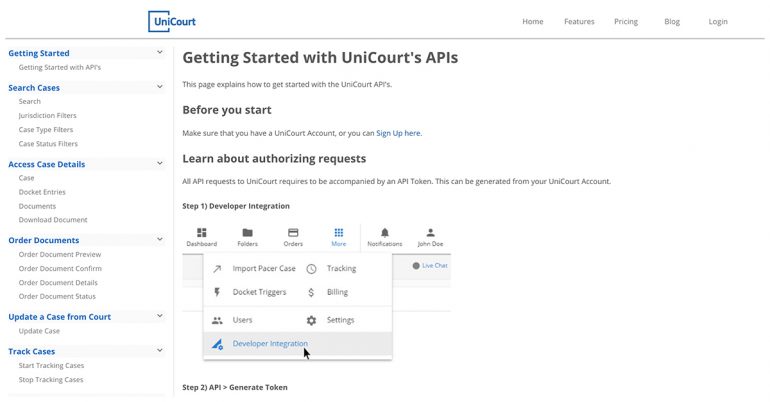Click the Tracking clock icon
This screenshot has width=770, height=402.
311,269
